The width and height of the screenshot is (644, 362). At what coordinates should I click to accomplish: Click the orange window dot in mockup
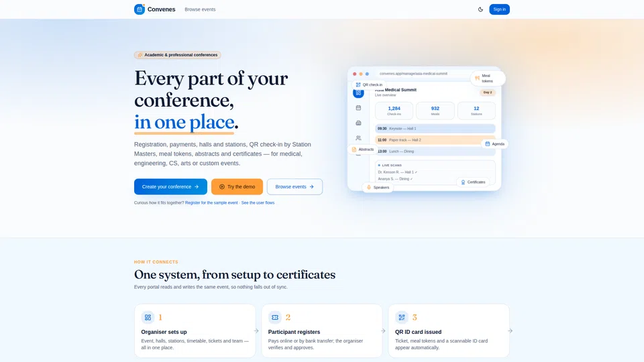[x=361, y=74]
